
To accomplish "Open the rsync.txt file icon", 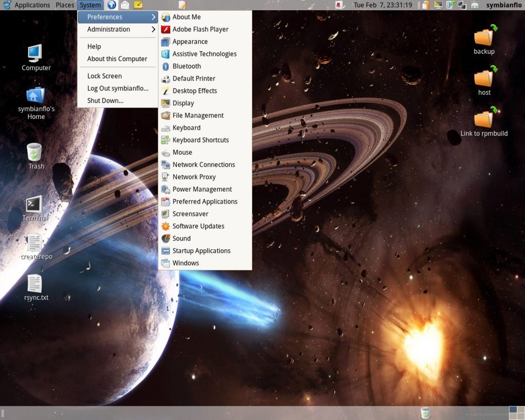I will click(35, 284).
